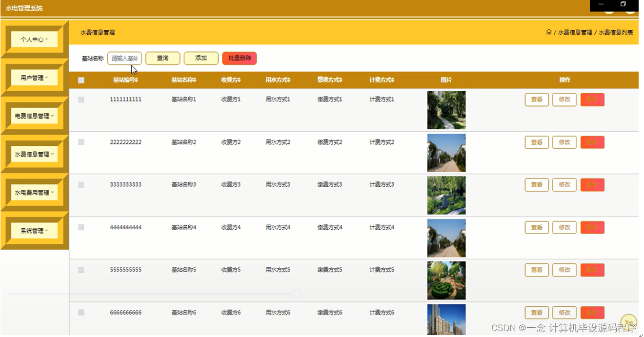Check the row checkbox for 基站编号 2222222222

point(81,142)
